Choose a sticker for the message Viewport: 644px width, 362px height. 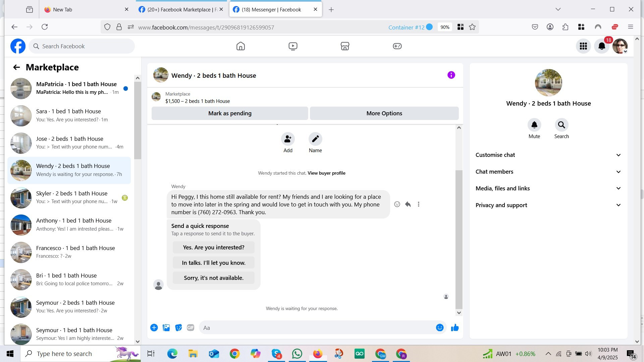[178, 328]
